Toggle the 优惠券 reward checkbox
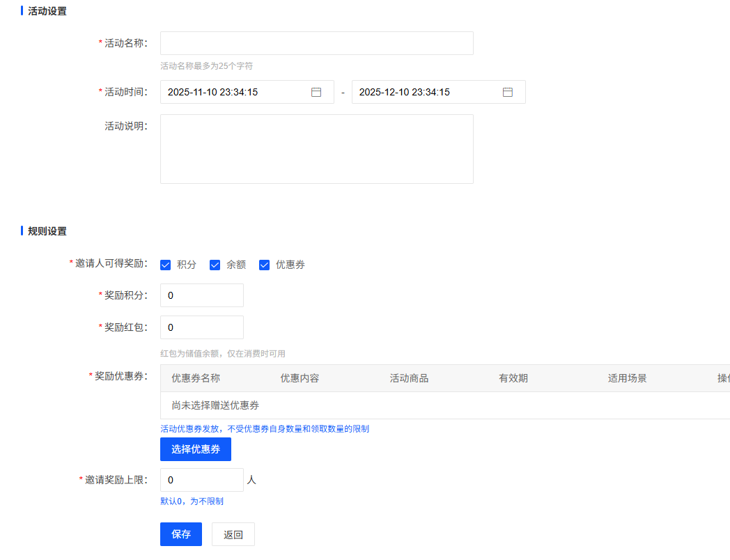The height and width of the screenshot is (560, 730). pyautogui.click(x=265, y=265)
